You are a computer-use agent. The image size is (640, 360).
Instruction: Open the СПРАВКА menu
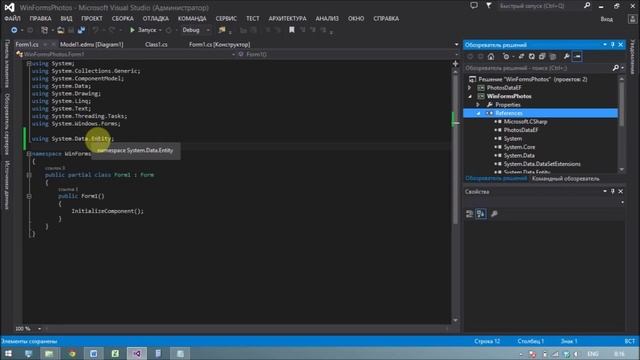tap(386, 18)
